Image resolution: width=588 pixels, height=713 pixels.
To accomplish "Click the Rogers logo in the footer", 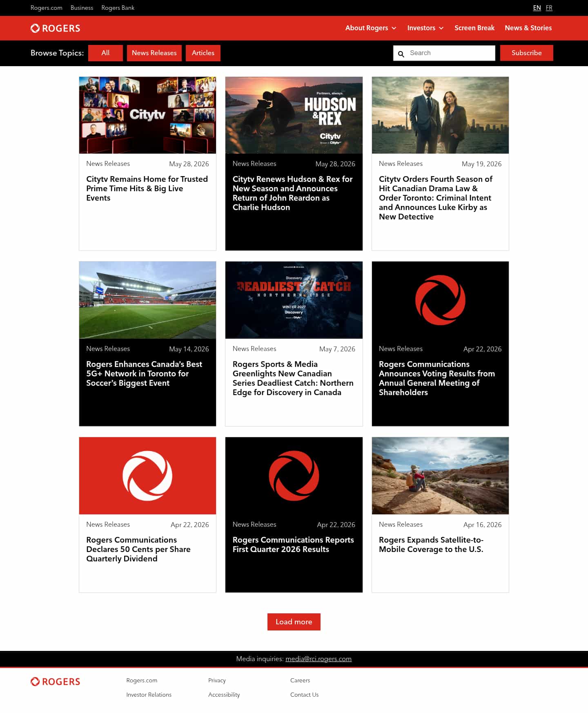I will coord(55,682).
